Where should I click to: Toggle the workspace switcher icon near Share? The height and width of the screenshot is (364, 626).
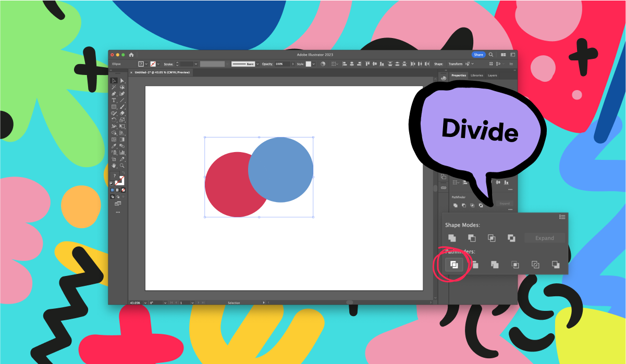[x=513, y=55]
